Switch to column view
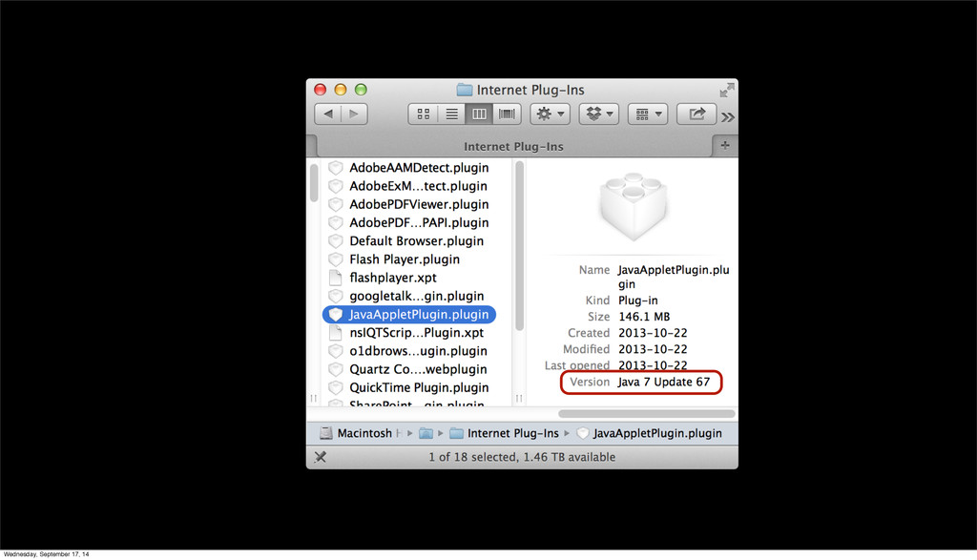Image resolution: width=977 pixels, height=560 pixels. 479,114
